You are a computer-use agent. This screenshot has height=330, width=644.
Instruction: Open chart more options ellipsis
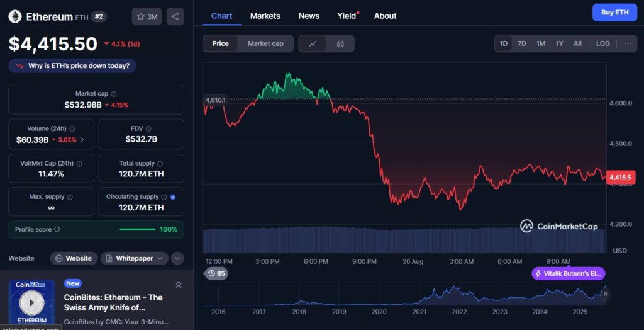tap(628, 43)
